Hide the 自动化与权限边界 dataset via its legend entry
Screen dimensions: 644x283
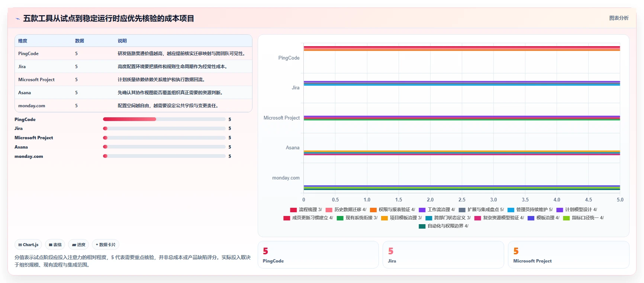[x=443, y=226]
